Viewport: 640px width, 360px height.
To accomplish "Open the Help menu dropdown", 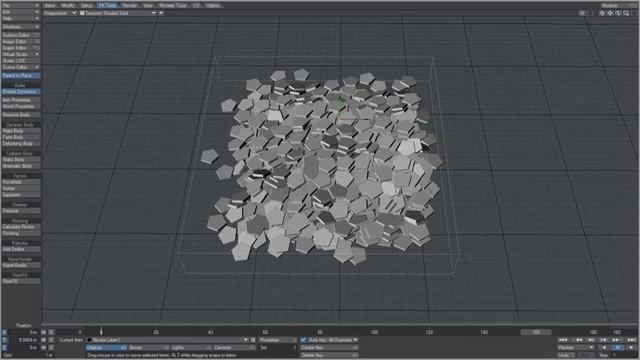I will [x=20, y=18].
